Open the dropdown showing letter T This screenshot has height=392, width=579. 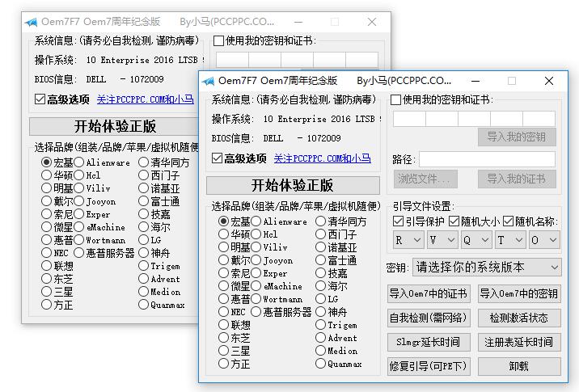pos(510,240)
